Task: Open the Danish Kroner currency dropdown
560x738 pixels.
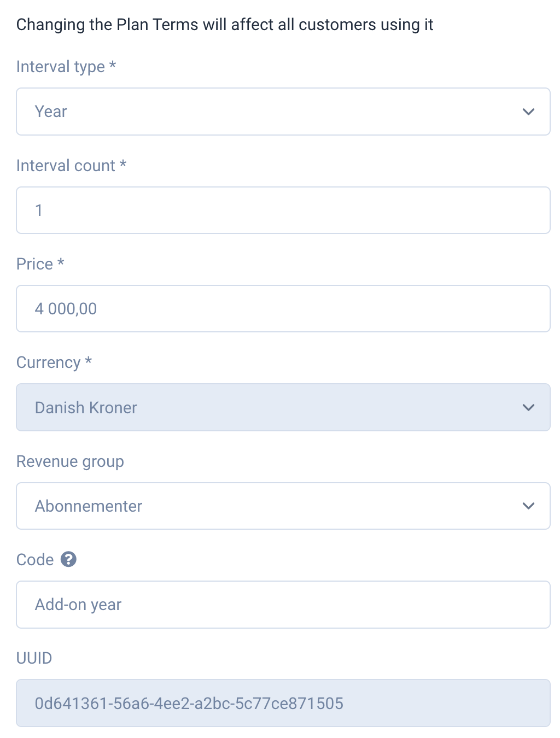Action: [283, 407]
